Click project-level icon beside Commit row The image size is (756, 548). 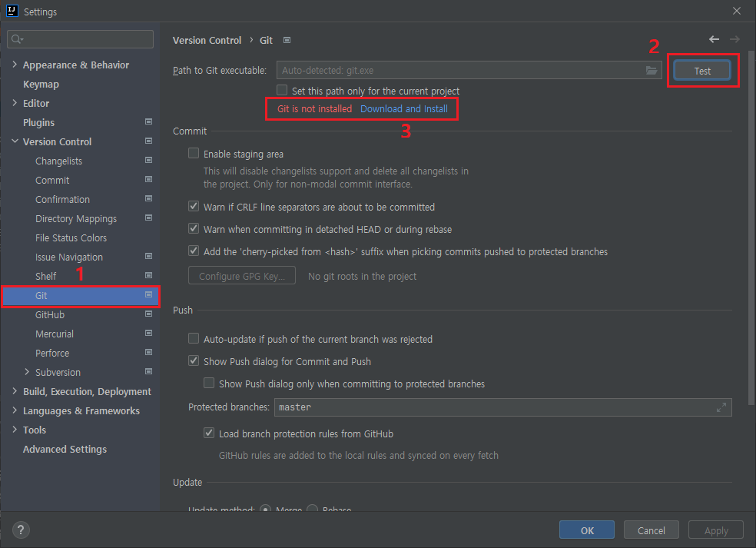click(x=148, y=180)
